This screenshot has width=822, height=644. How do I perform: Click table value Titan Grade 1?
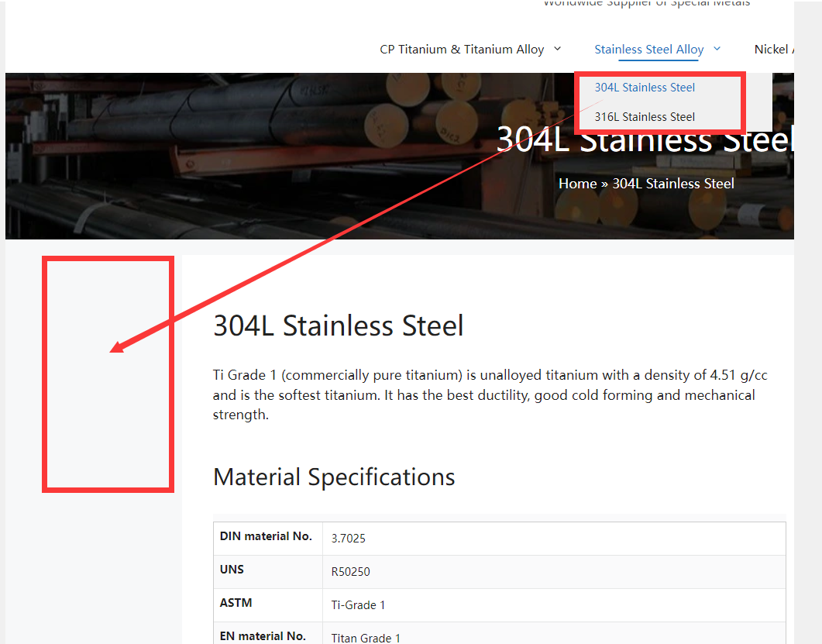[x=366, y=639]
